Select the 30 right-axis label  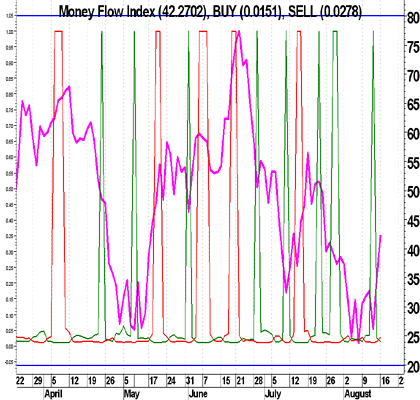413,308
